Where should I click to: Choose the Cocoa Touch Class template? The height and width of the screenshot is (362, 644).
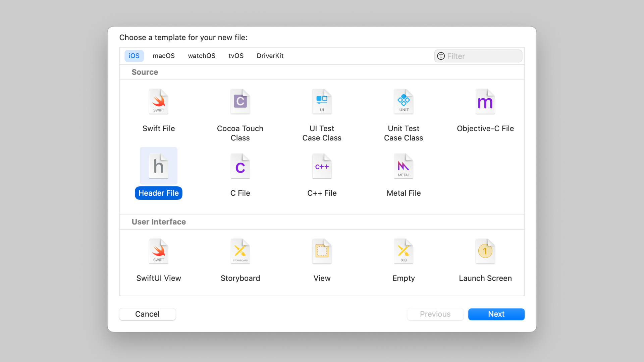(x=240, y=102)
